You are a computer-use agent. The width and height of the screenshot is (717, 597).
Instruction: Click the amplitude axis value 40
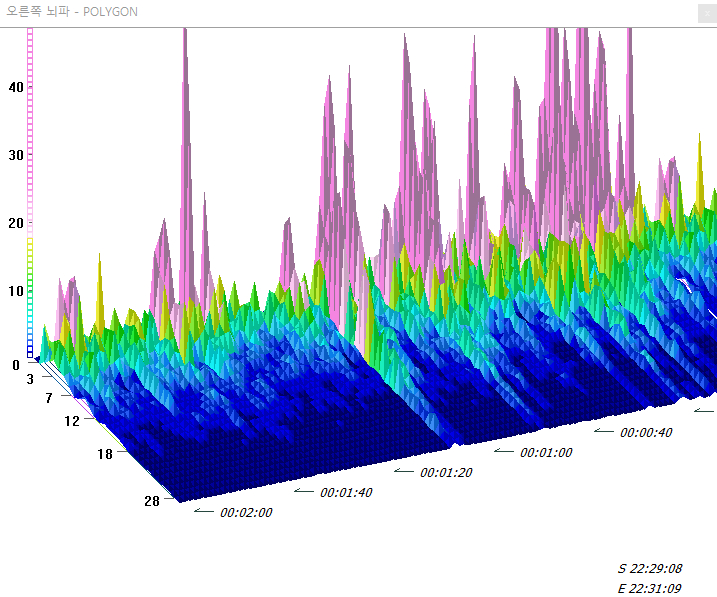tap(15, 87)
